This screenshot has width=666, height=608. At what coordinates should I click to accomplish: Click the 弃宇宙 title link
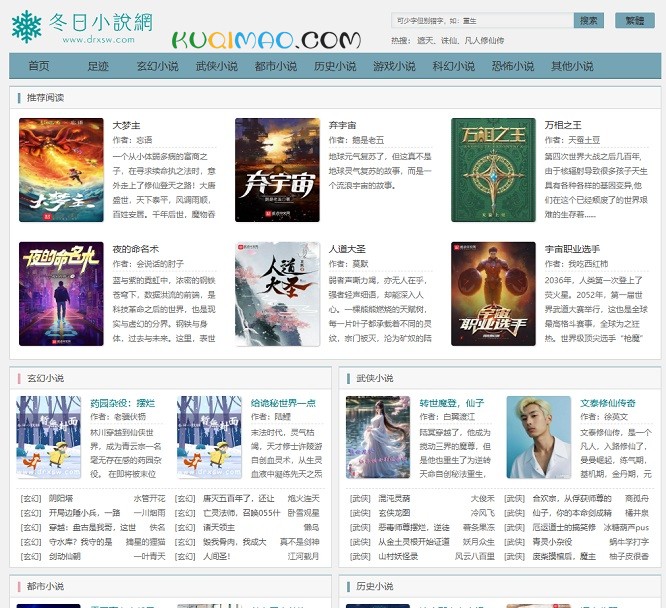pyautogui.click(x=342, y=125)
